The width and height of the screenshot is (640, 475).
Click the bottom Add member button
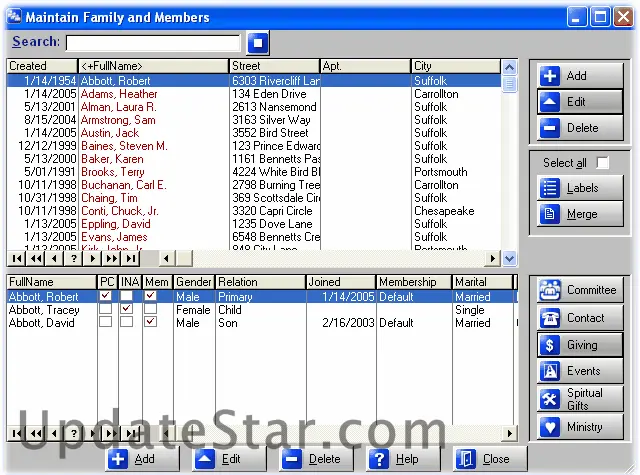(x=142, y=459)
